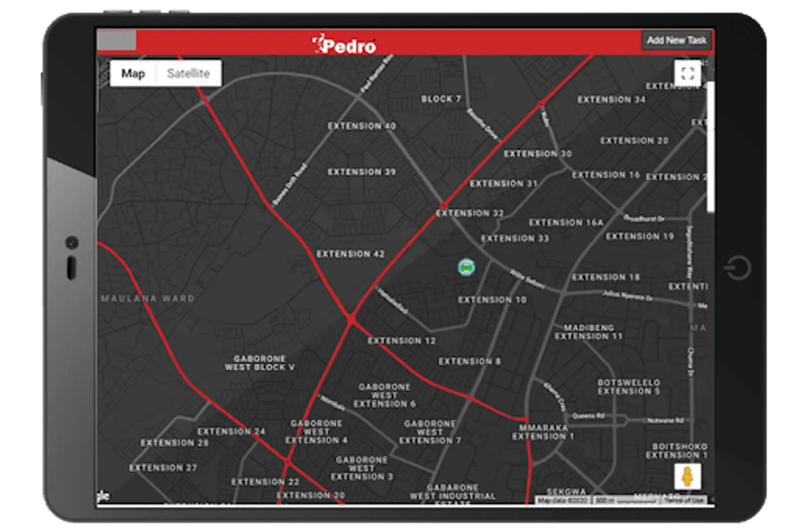Click the EXTENSION 30 map label
The width and height of the screenshot is (799, 532).
pos(538,154)
